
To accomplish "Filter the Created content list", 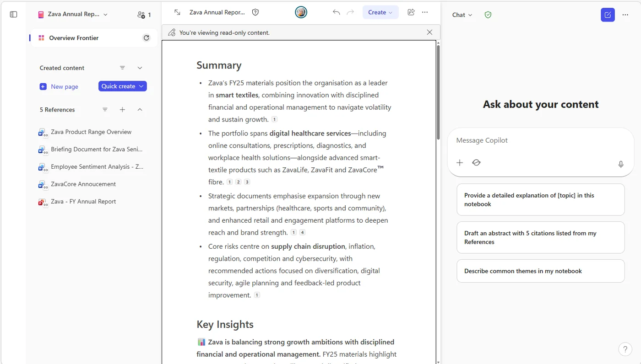I will [x=122, y=68].
